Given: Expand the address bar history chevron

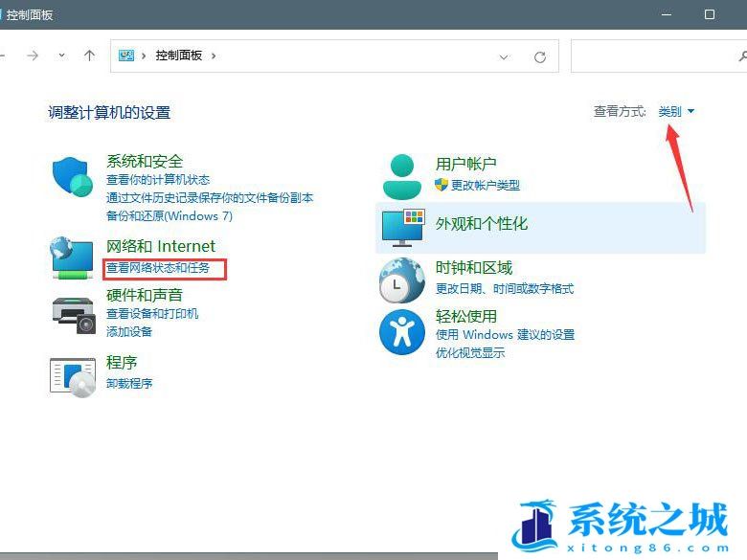Looking at the screenshot, I should [504, 56].
